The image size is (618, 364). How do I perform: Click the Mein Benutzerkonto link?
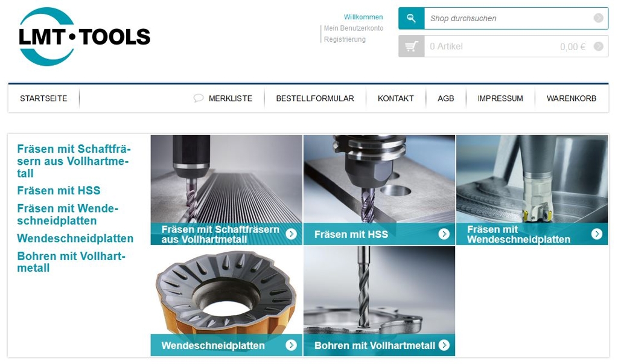click(x=354, y=28)
